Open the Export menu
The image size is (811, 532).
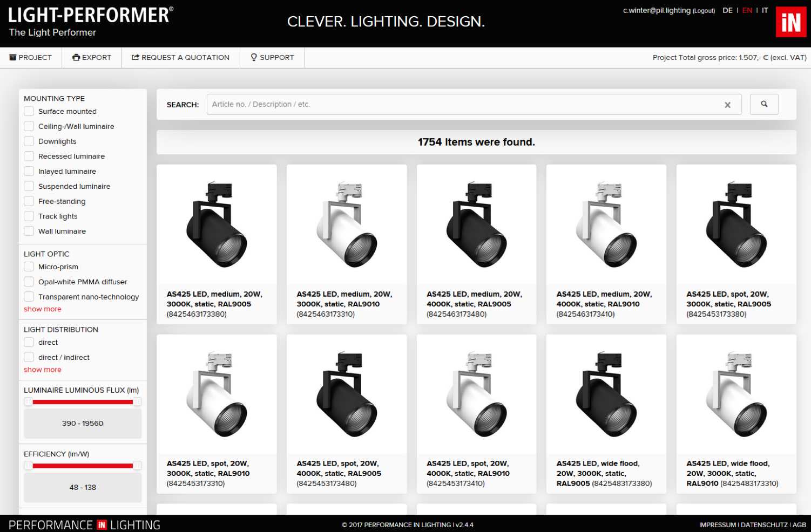pos(92,57)
